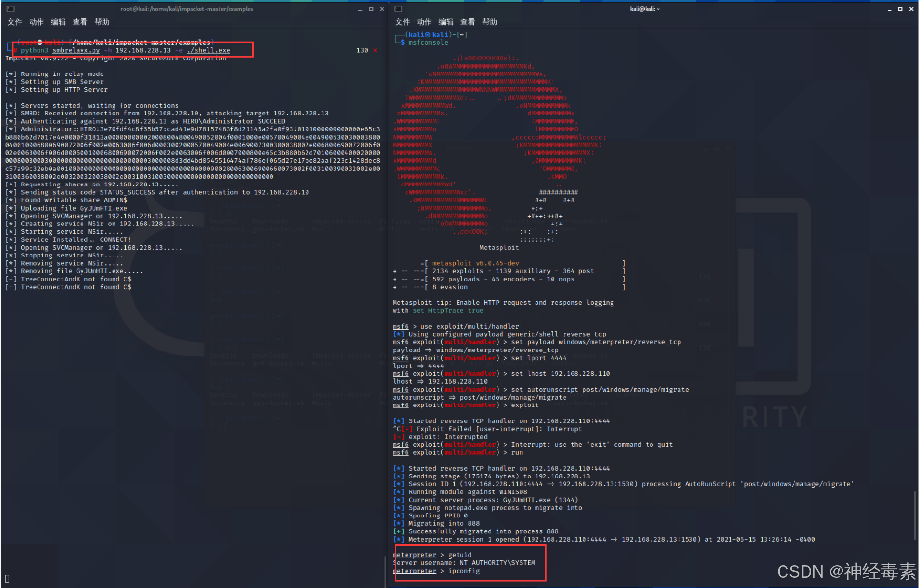Click the 'Removing file GyJUmHTI.exe' line
The image size is (919, 588).
pyautogui.click(x=75, y=271)
